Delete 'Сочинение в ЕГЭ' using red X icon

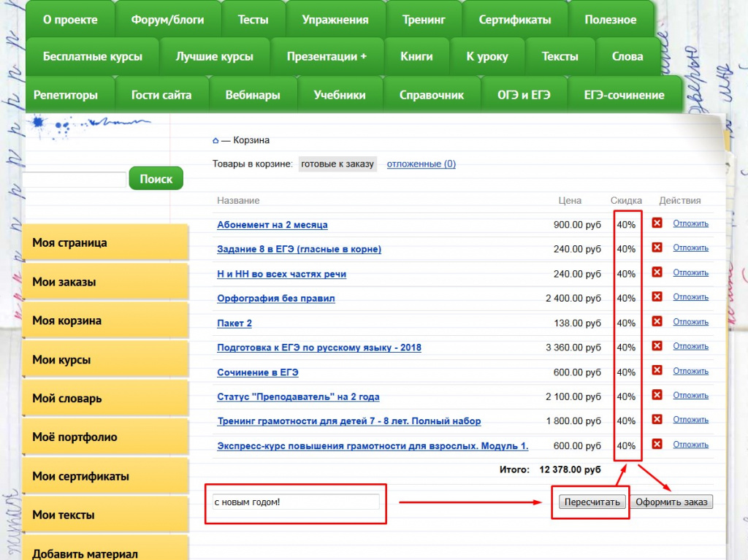point(657,371)
